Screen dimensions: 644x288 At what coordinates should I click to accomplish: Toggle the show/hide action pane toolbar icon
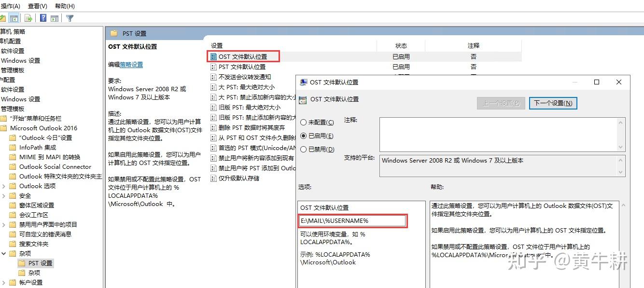[55, 18]
